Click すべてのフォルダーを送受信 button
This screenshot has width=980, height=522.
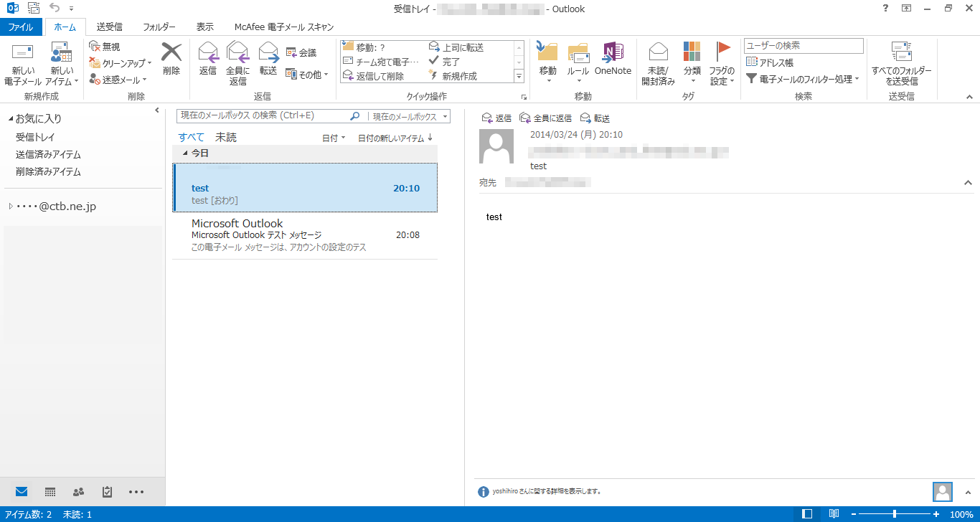(x=901, y=65)
